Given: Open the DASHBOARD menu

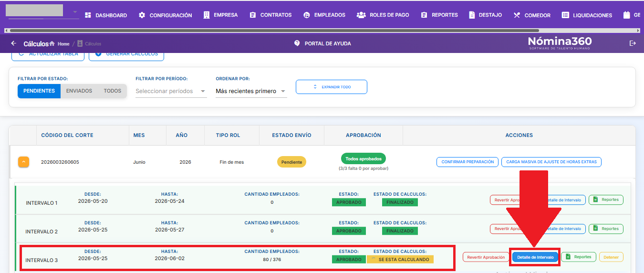Looking at the screenshot, I should [x=106, y=15].
